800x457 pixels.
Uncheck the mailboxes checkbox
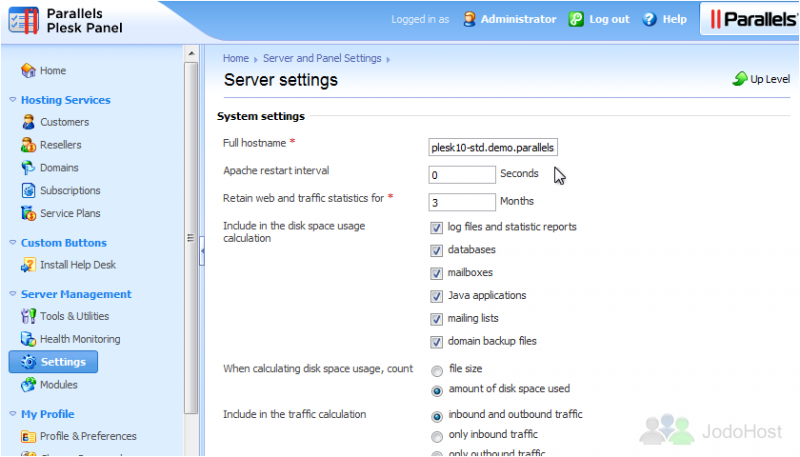pos(436,273)
